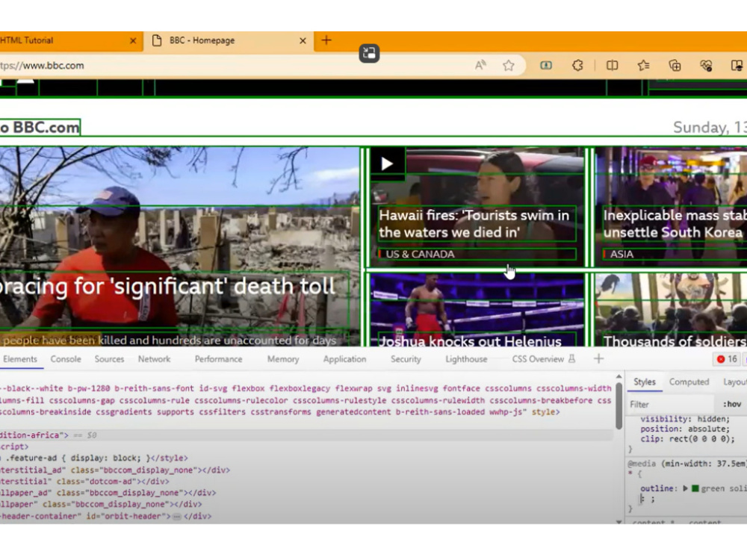The image size is (747, 560).
Task: Open the Performance DevTools tab
Action: pyautogui.click(x=219, y=359)
